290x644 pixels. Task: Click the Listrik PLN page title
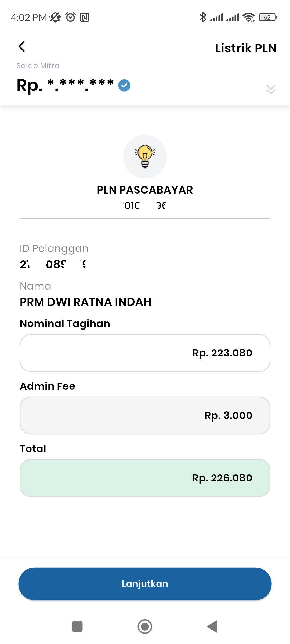click(x=246, y=48)
